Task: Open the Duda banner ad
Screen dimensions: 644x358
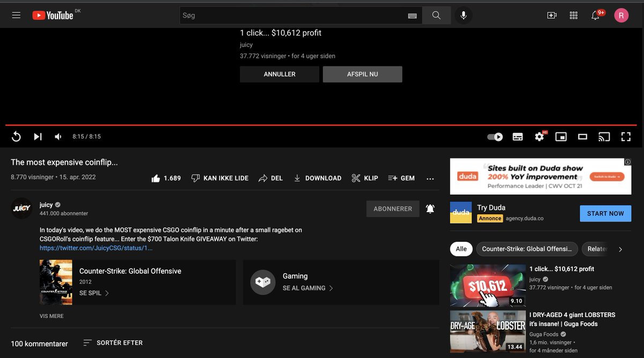Action: [540, 176]
